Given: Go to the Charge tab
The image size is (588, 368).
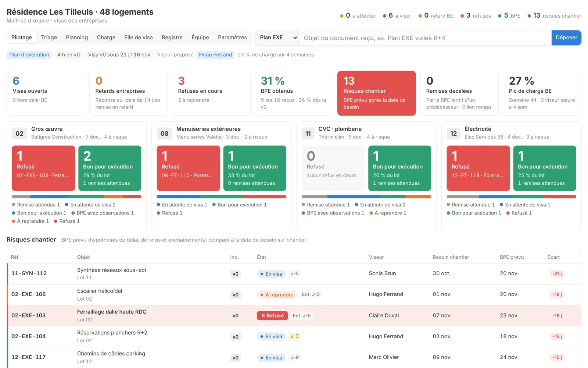Looking at the screenshot, I should point(106,38).
